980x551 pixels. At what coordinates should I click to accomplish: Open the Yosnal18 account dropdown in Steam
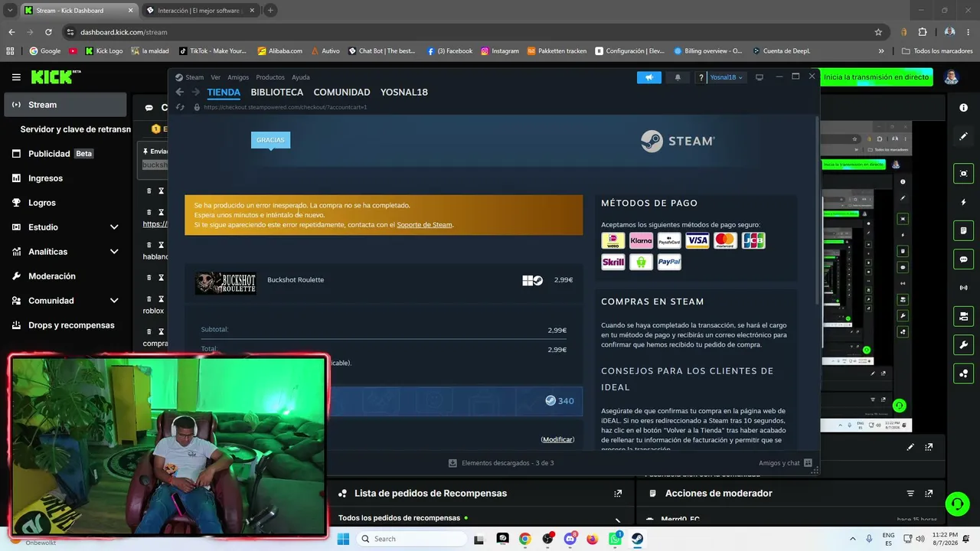[726, 77]
